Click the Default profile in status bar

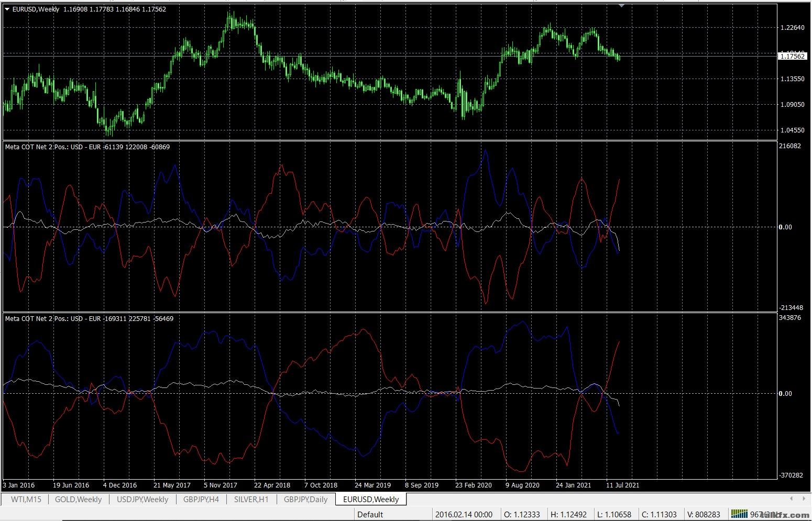pos(370,514)
